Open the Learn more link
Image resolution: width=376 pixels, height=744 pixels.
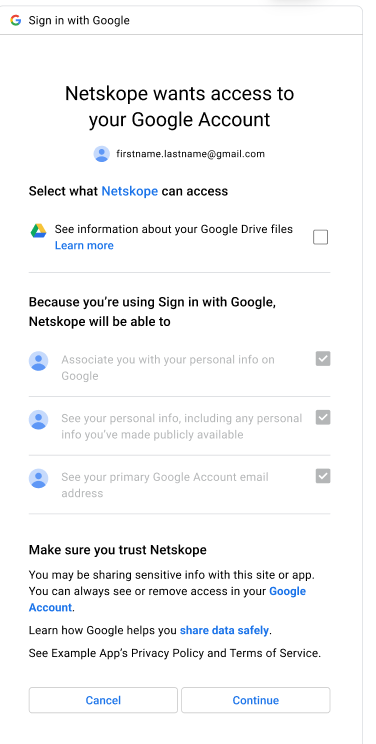84,245
